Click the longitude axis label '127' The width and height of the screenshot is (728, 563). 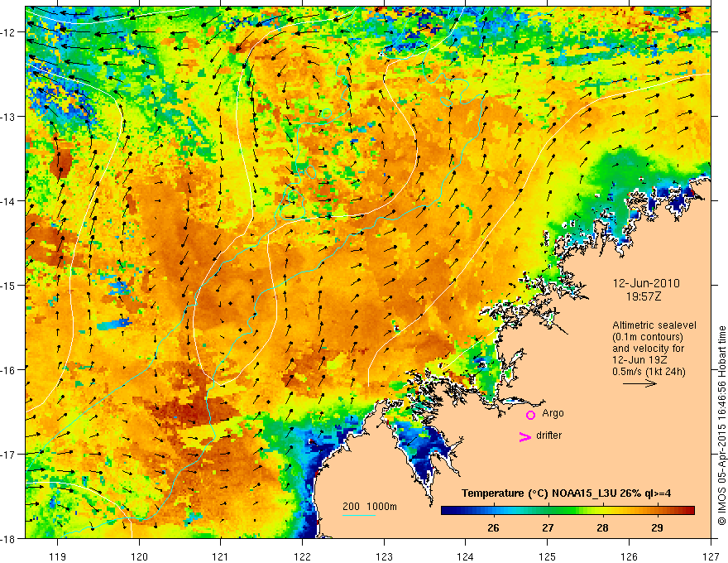[711, 556]
